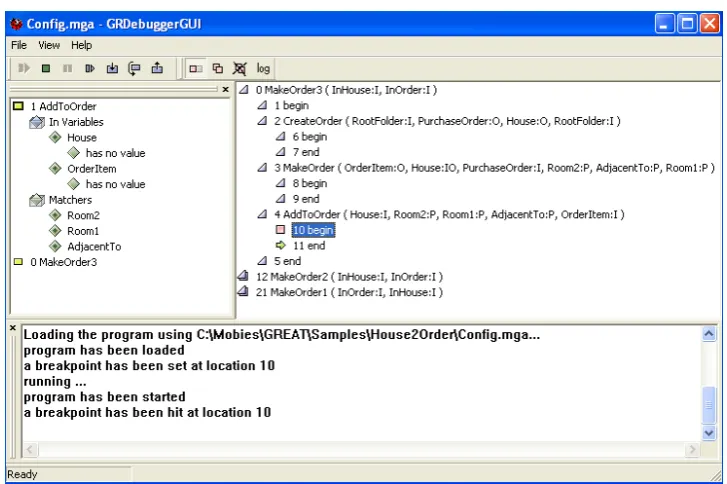Close the GRDebuggerGUI window
This screenshot has width=727, height=484.
pyautogui.click(x=709, y=24)
